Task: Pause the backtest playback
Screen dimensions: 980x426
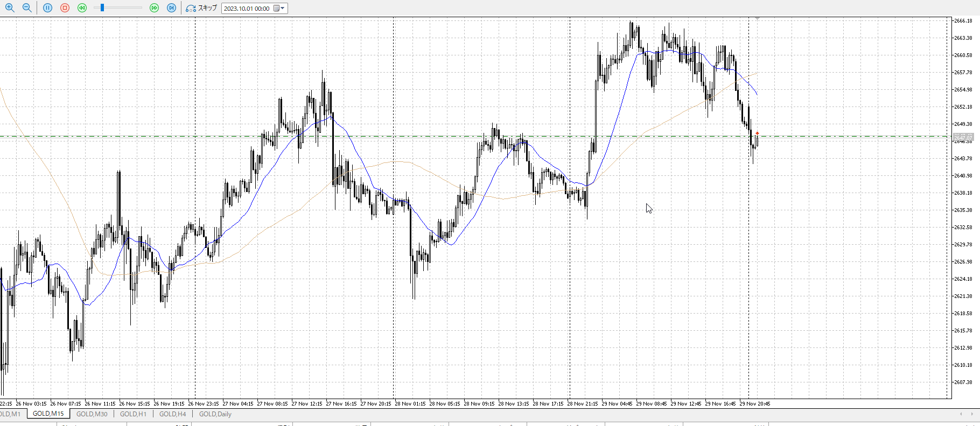Action: [x=47, y=8]
